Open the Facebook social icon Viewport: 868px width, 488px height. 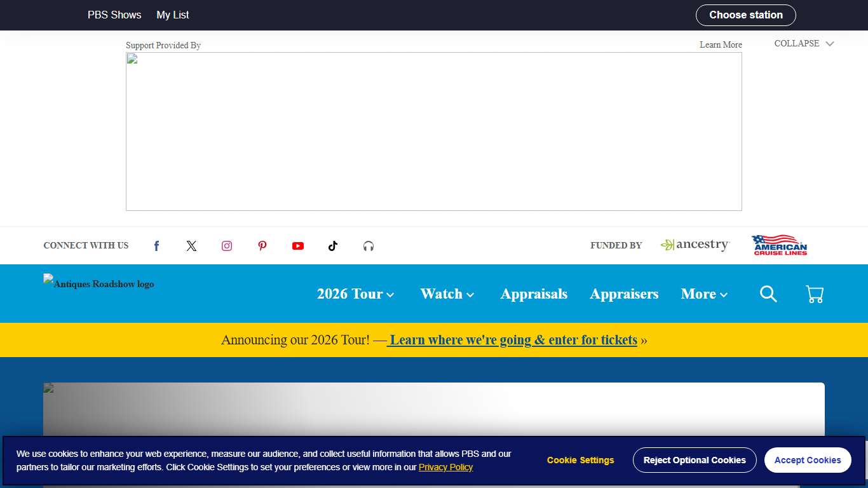tap(156, 246)
